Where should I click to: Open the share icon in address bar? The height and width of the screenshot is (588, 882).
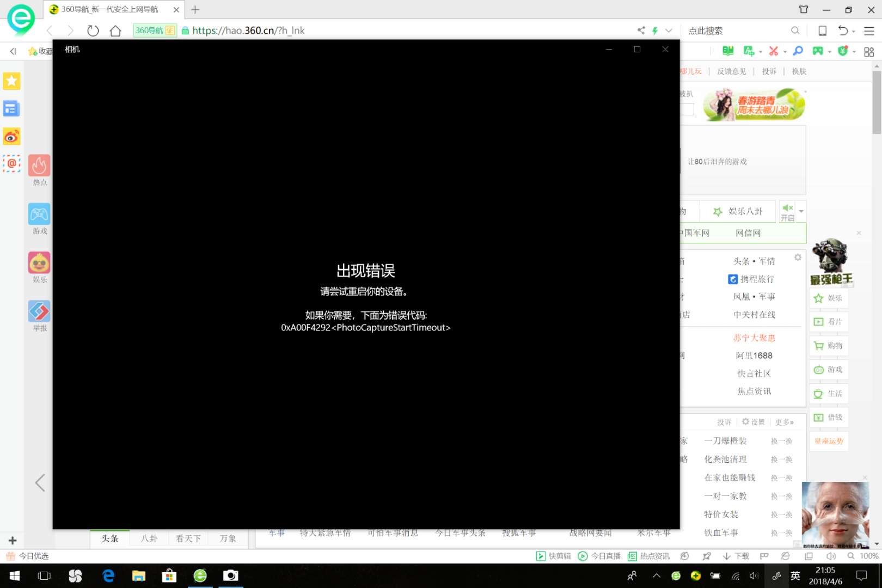point(641,30)
